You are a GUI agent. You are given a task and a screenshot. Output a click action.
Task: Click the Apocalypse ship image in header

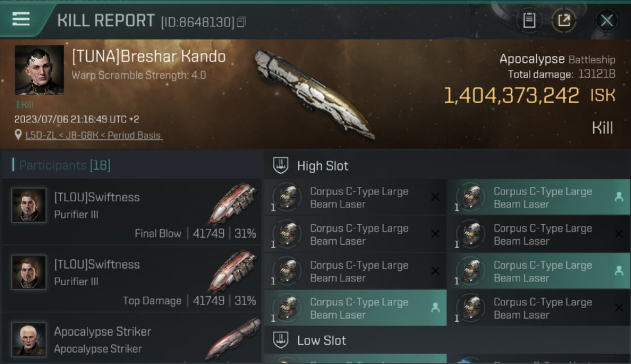(315, 93)
